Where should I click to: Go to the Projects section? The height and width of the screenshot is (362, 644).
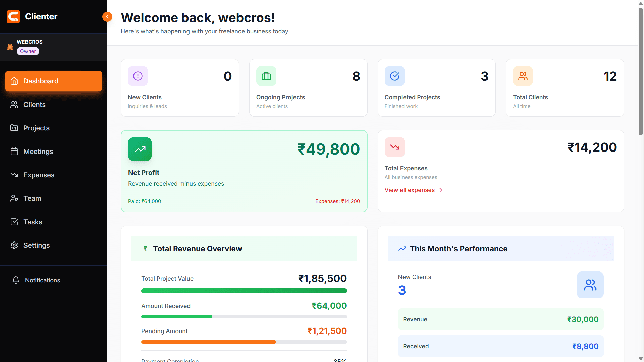[x=36, y=128]
